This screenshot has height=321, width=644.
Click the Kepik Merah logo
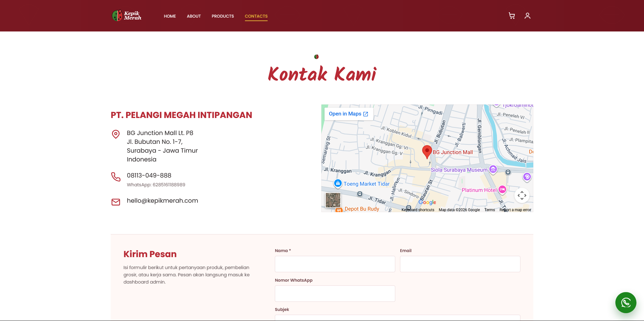coord(127,16)
